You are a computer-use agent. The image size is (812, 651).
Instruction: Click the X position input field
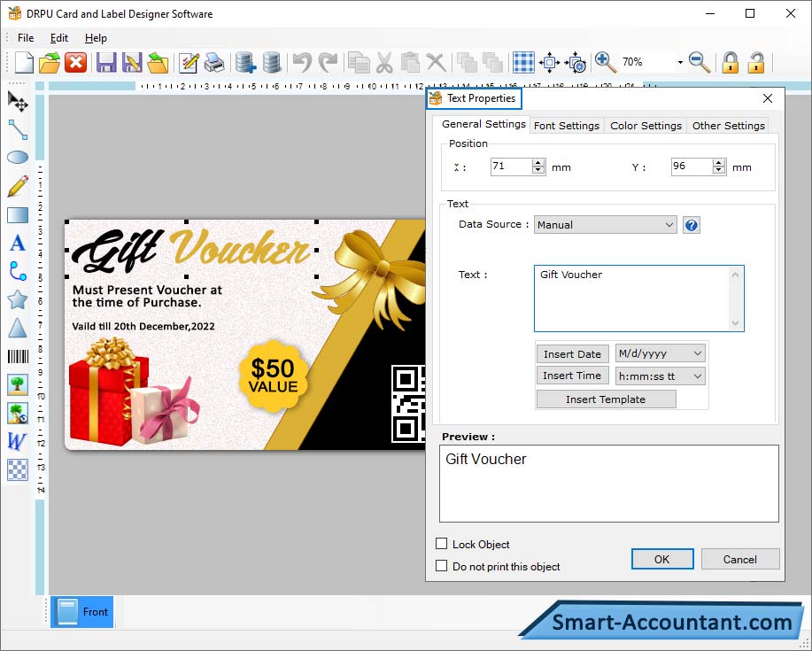(512, 167)
